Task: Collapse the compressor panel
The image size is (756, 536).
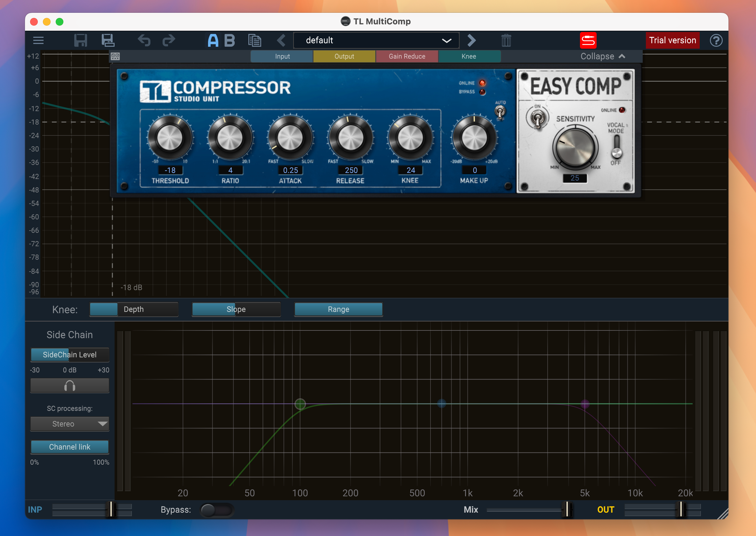Action: coord(603,56)
